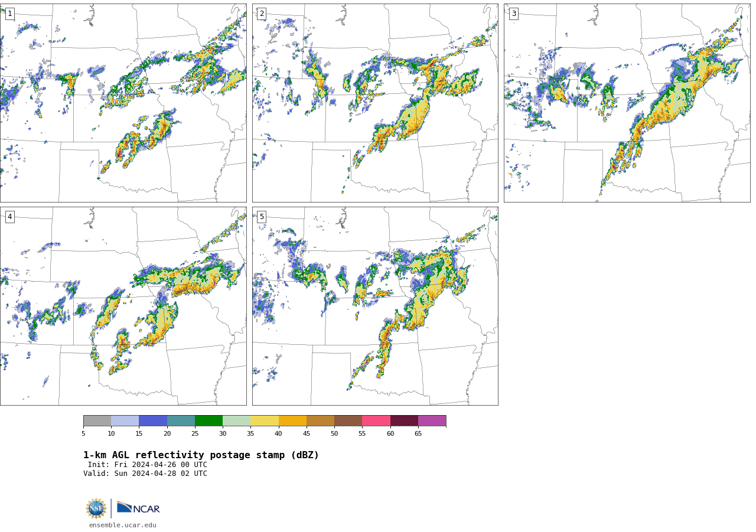Click the colorbar tick label 35

[x=250, y=434]
